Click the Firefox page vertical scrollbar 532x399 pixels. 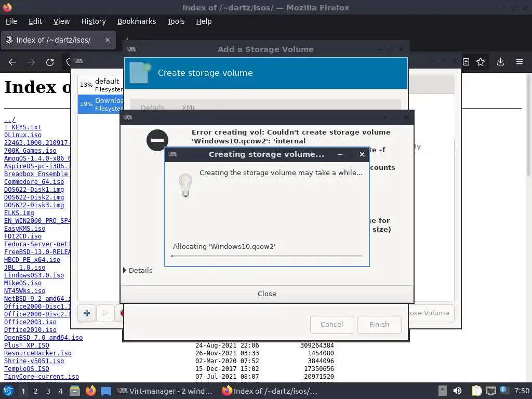[528, 125]
